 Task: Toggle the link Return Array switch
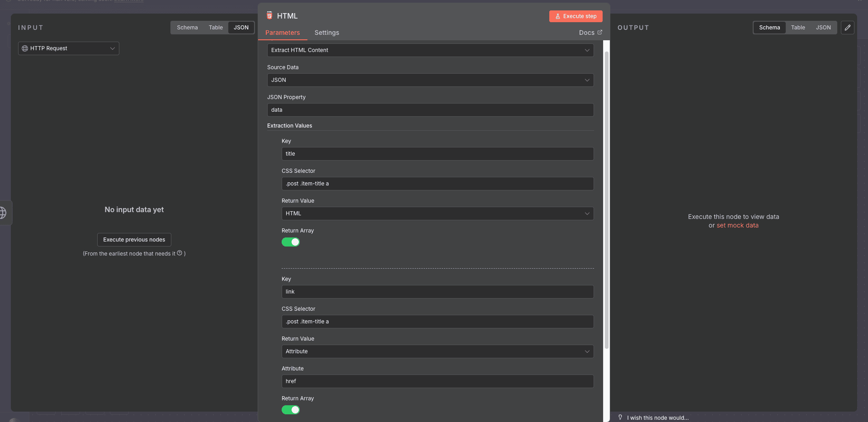(291, 410)
